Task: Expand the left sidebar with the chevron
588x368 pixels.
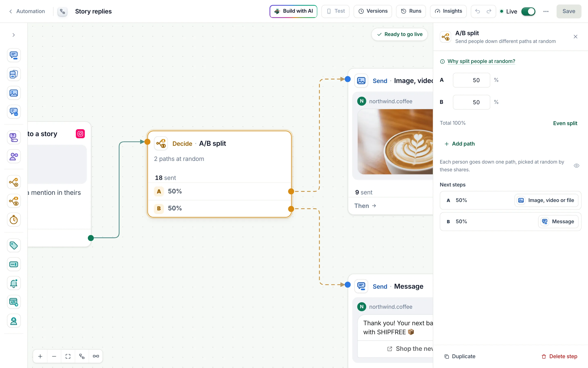Action: coord(14,35)
